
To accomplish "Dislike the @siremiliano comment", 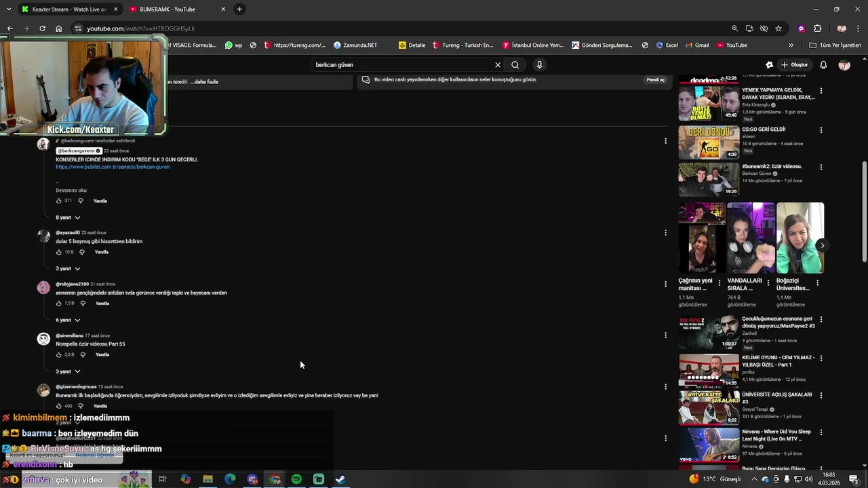I will click(x=83, y=354).
